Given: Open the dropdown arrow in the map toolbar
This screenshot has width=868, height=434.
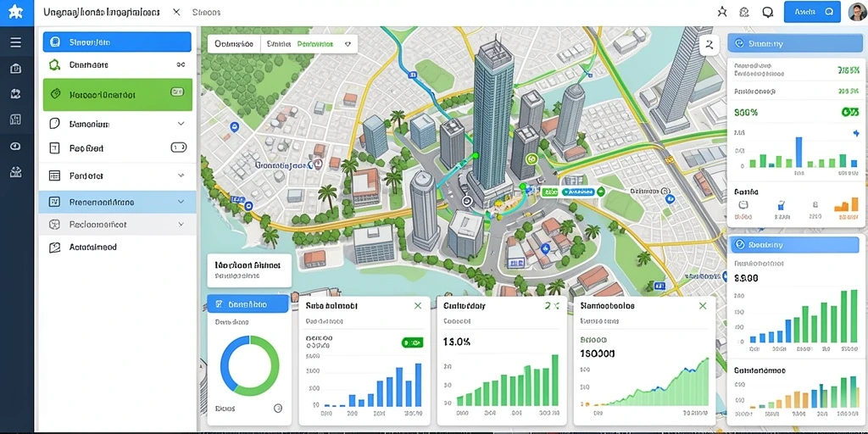Looking at the screenshot, I should pyautogui.click(x=347, y=44).
